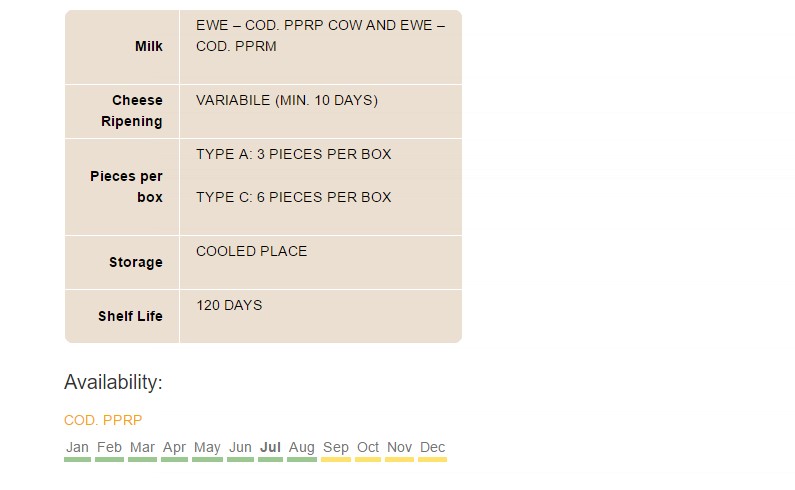The height and width of the screenshot is (490, 795).
Task: Select the Jun availability month
Action: click(x=240, y=447)
